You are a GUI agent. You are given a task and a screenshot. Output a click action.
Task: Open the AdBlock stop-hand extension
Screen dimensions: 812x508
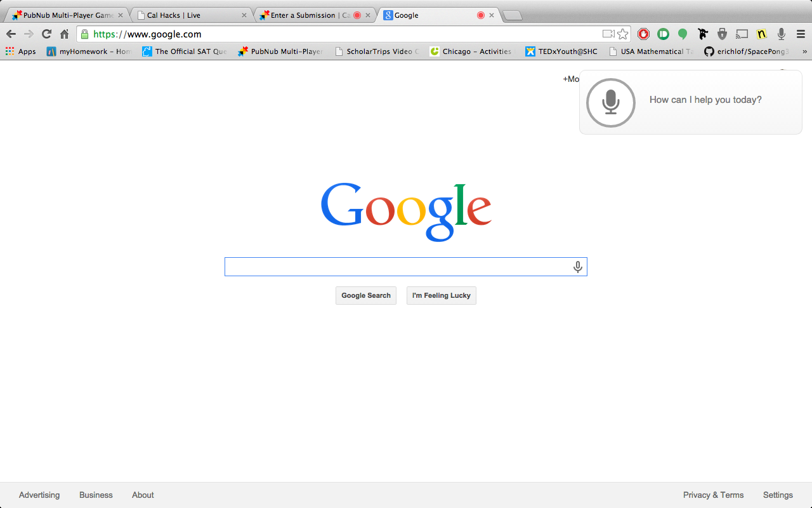[x=644, y=34]
